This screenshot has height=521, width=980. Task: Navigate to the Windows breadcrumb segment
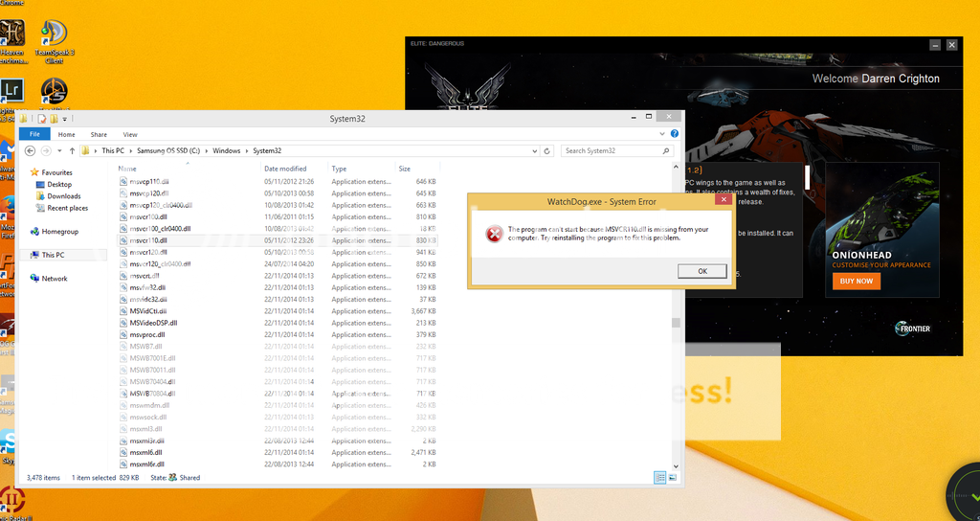(x=226, y=150)
